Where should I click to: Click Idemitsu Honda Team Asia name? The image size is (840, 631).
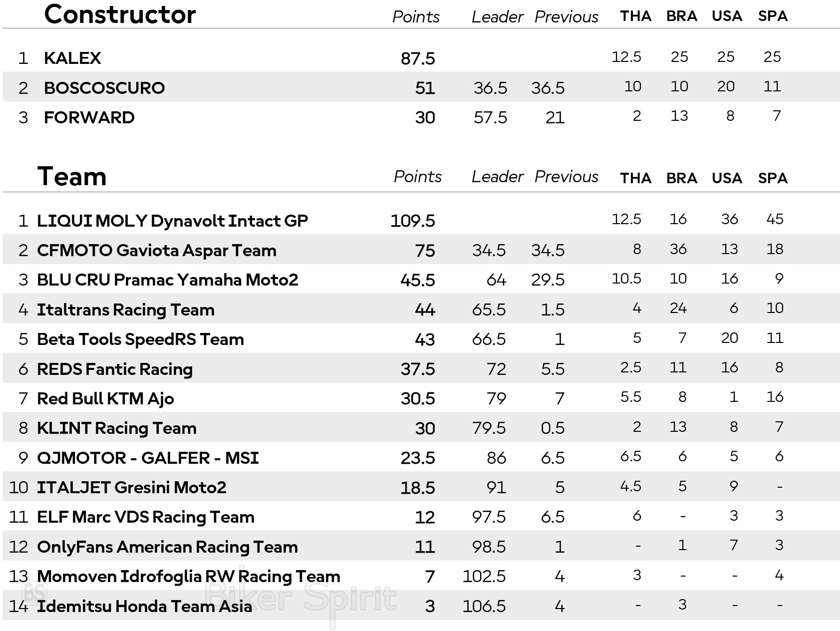(144, 606)
